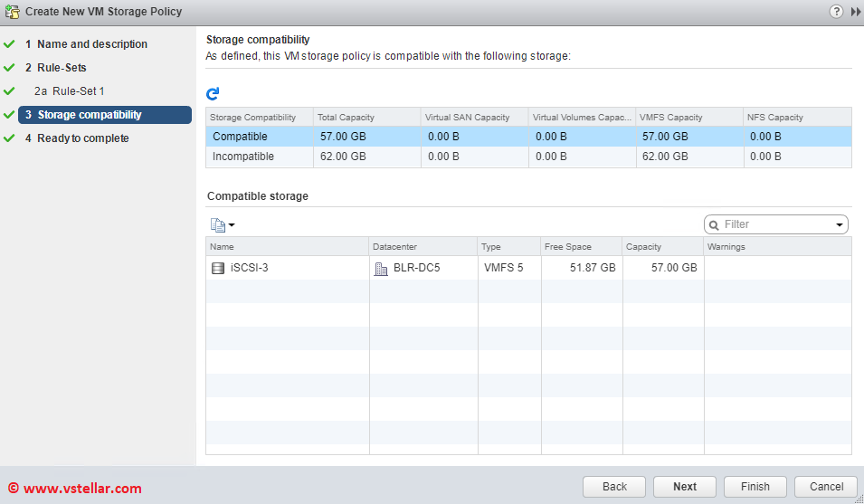Click the Back button

pos(614,486)
